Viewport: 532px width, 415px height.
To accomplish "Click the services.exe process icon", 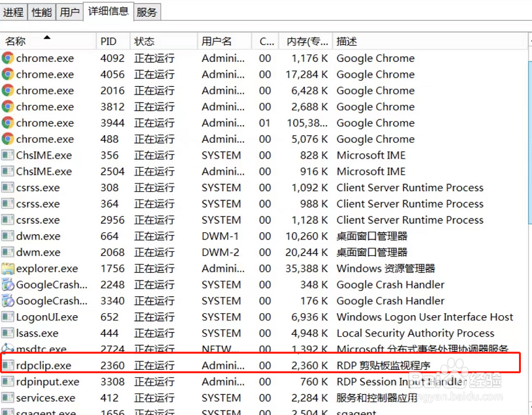I will click(x=7, y=398).
